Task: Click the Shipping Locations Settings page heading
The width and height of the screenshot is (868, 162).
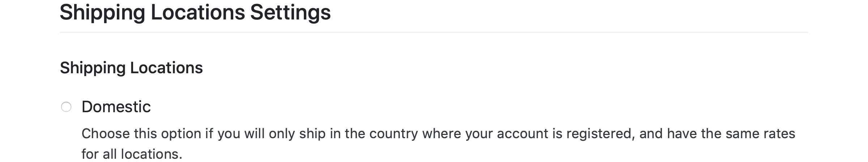Action: pos(195,12)
